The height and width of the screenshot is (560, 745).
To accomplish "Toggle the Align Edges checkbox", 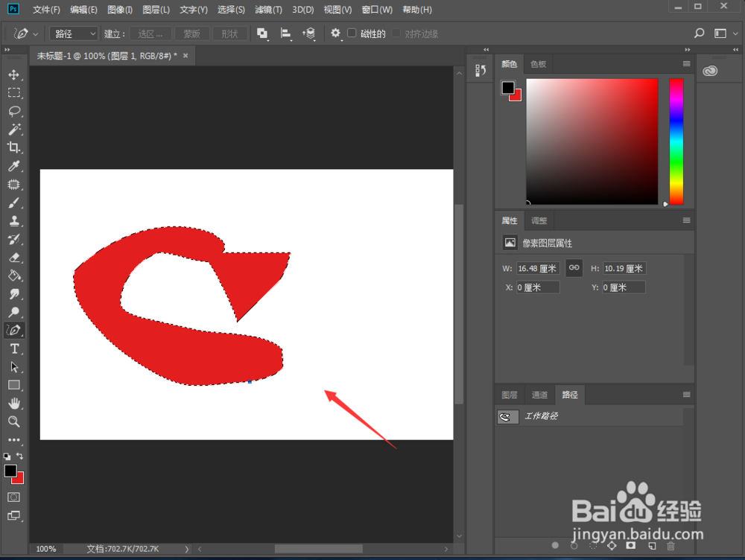I will (396, 33).
